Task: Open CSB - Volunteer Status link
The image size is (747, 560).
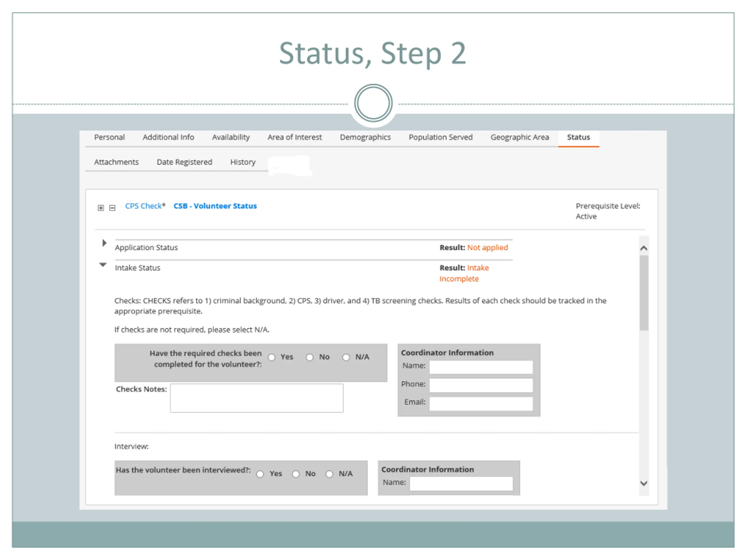Action: pos(215,206)
